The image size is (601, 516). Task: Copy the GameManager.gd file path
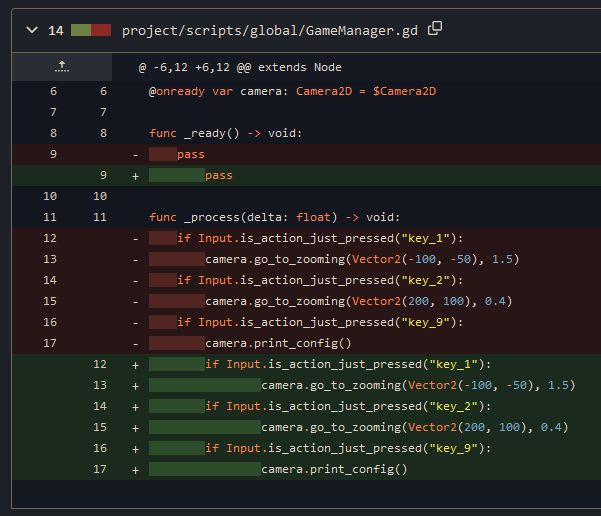tap(435, 29)
